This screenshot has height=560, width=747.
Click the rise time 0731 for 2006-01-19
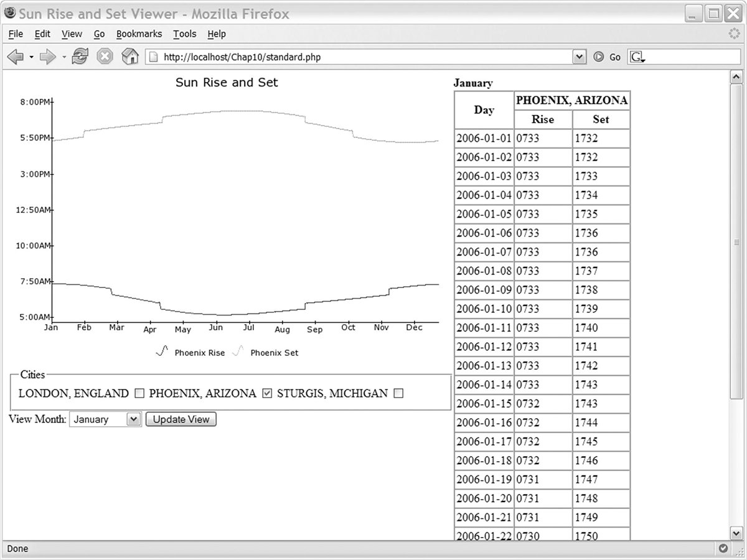(543, 479)
